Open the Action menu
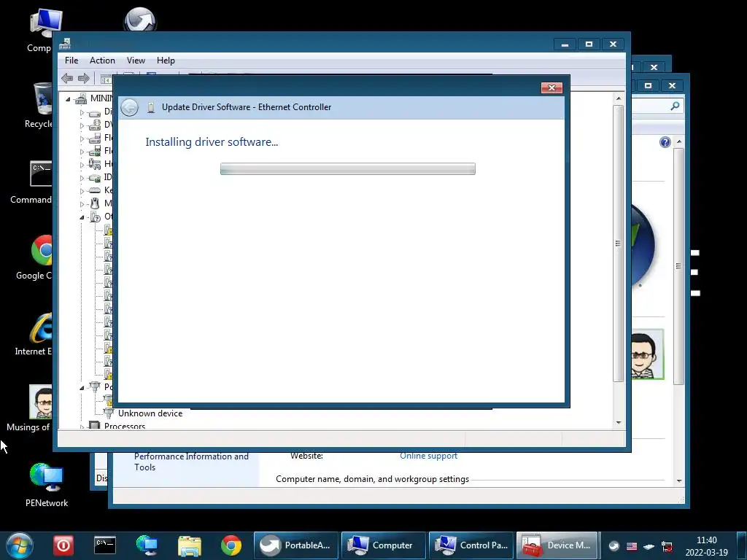The image size is (747, 560). 102,61
